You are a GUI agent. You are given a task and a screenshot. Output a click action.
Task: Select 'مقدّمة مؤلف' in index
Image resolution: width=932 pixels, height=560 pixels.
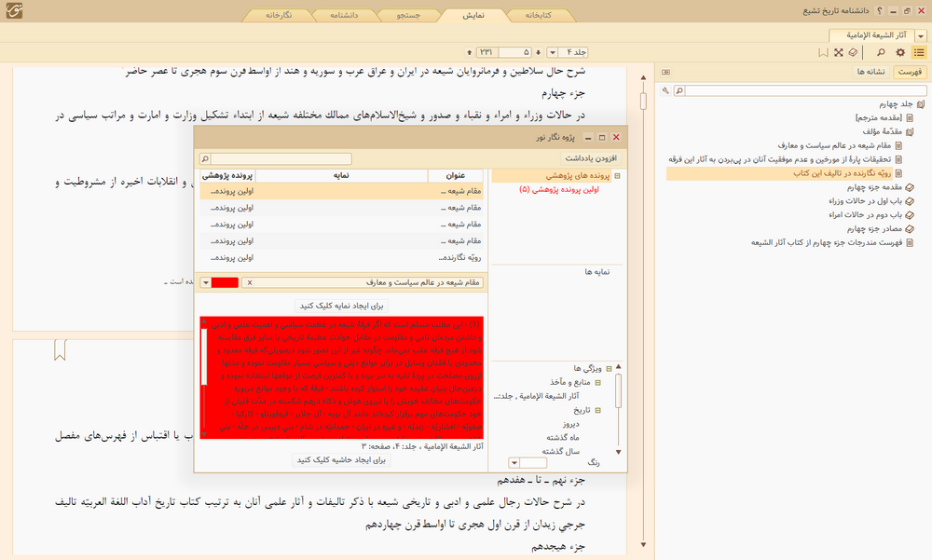[x=882, y=131]
